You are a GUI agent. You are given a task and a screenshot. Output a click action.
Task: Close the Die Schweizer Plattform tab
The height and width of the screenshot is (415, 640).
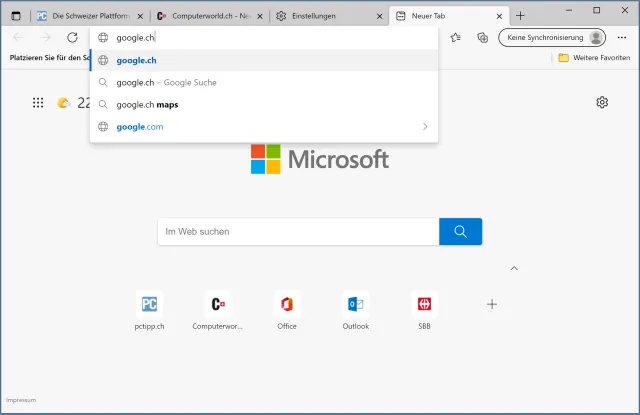tap(140, 16)
